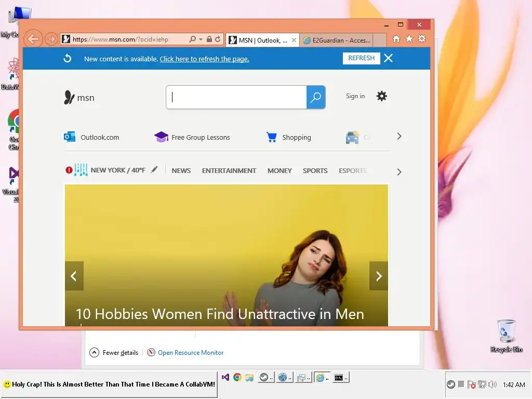The height and width of the screenshot is (399, 532).
Task: Click Sign in link
Action: tap(355, 96)
